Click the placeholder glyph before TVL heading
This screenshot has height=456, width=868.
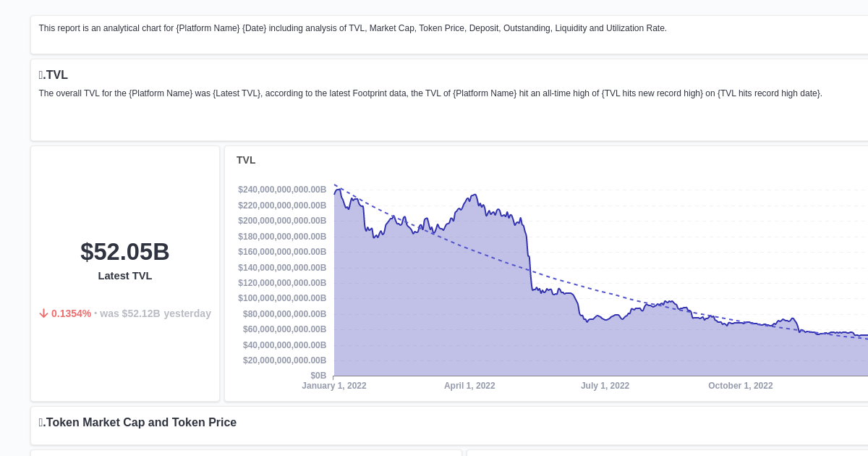coord(42,75)
